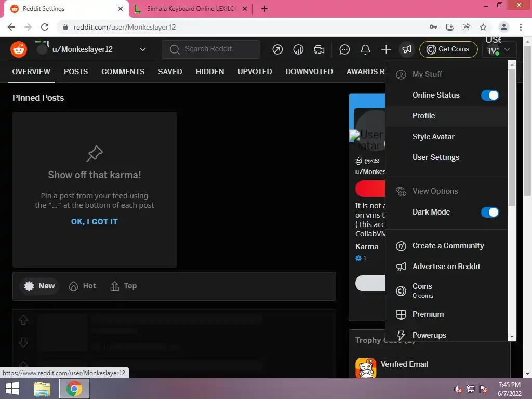
Task: Open the All chart icon
Action: point(298,49)
